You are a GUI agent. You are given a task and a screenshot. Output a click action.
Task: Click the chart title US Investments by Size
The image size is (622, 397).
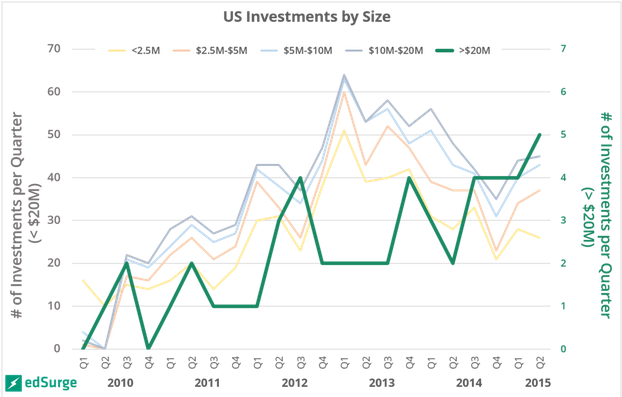tap(307, 17)
